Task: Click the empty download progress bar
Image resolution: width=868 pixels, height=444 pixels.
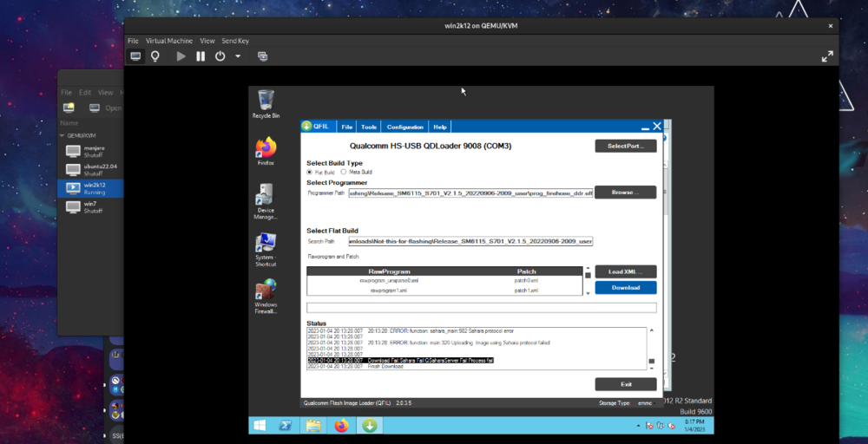Action: pos(482,308)
